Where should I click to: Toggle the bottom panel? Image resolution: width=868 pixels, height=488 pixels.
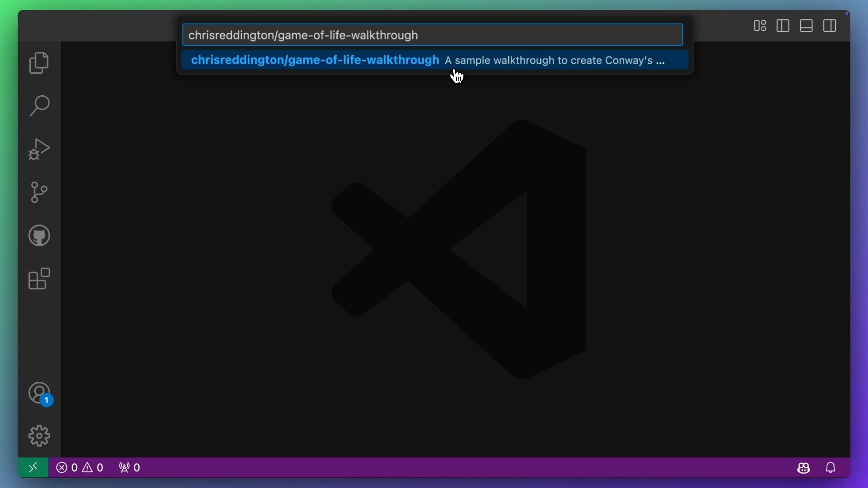click(x=807, y=26)
